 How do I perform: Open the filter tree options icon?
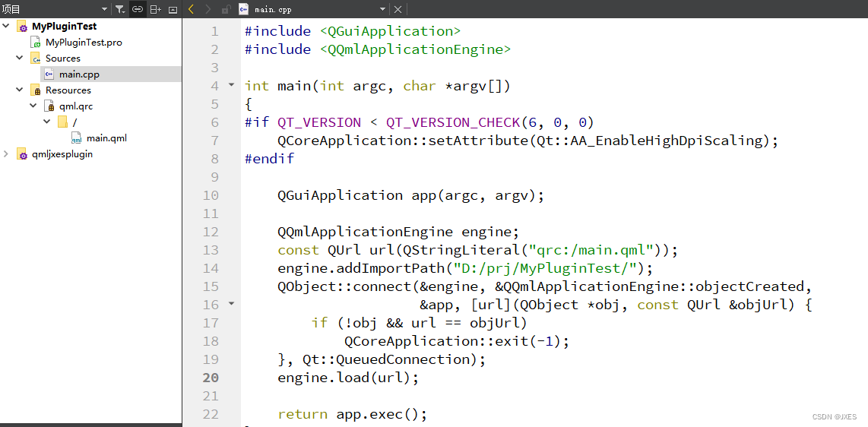pyautogui.click(x=120, y=9)
